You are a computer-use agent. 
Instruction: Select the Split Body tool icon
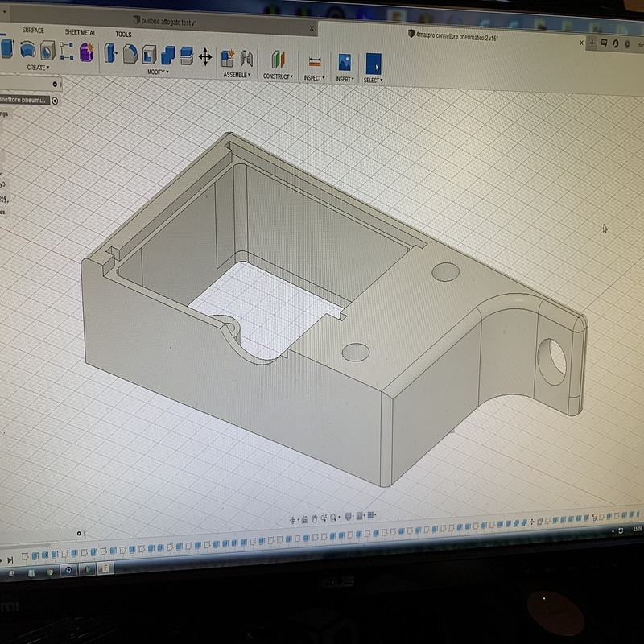(187, 56)
